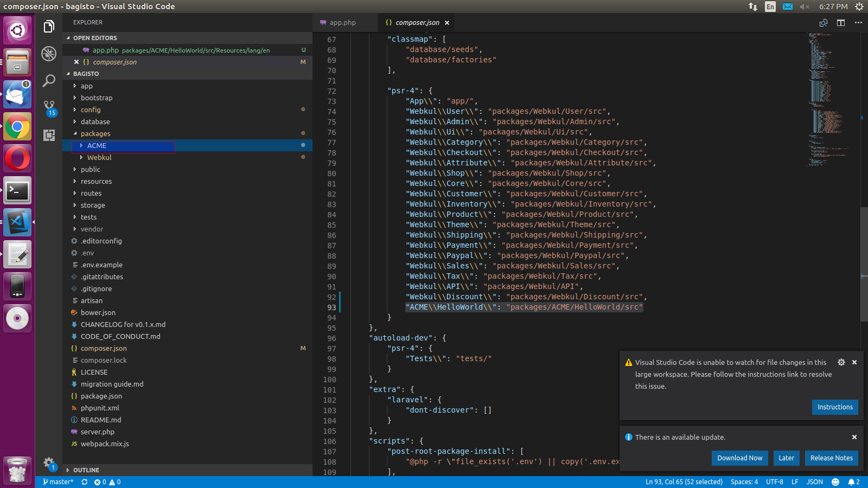Close the composer.json tab
Viewport: 868px width, 488px height.
click(x=447, y=23)
